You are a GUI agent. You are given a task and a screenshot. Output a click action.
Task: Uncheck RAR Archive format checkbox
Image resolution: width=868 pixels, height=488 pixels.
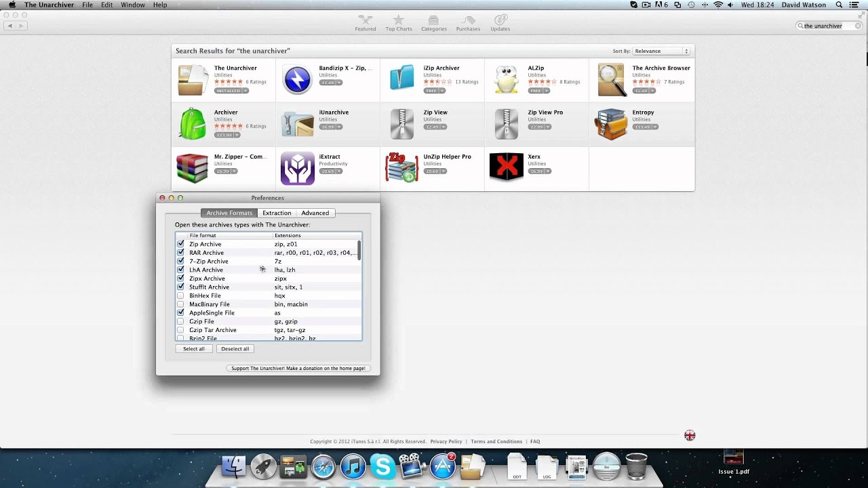[180, 252]
